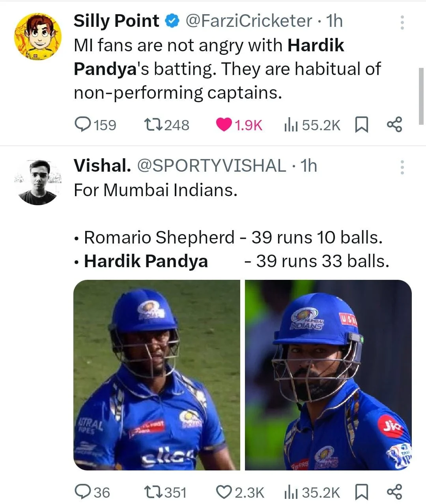The height and width of the screenshot is (504, 426).
Task: Share Vishal's Mumbai Indians tweet
Action: 394,492
